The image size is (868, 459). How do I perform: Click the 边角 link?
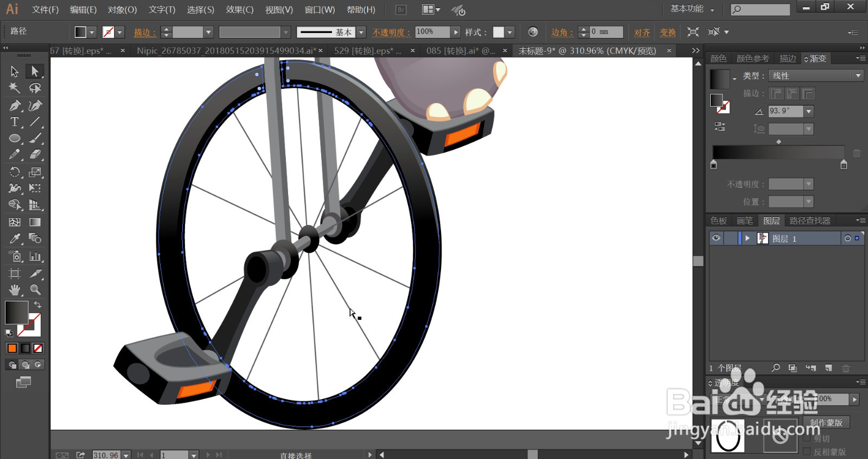point(562,33)
